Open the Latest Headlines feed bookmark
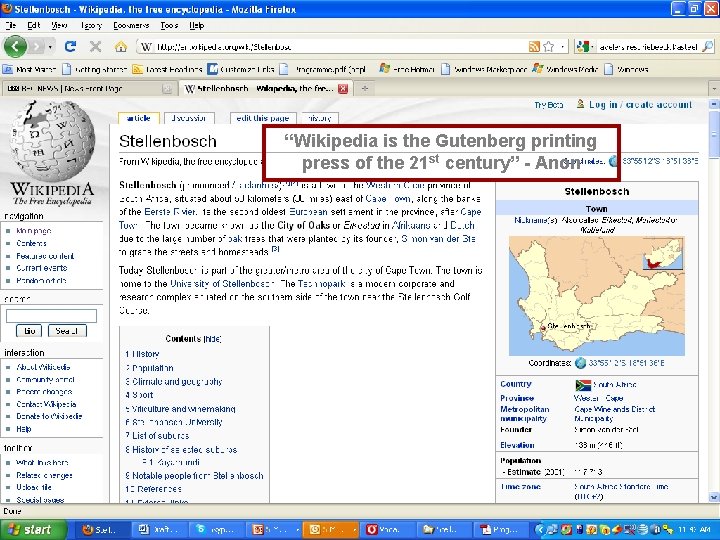 [x=168, y=69]
